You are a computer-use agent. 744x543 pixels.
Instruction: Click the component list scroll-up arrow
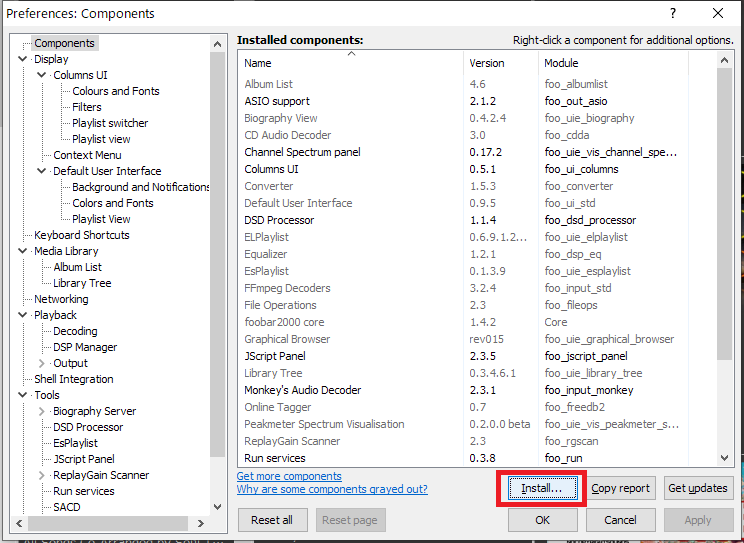pyautogui.click(x=725, y=60)
